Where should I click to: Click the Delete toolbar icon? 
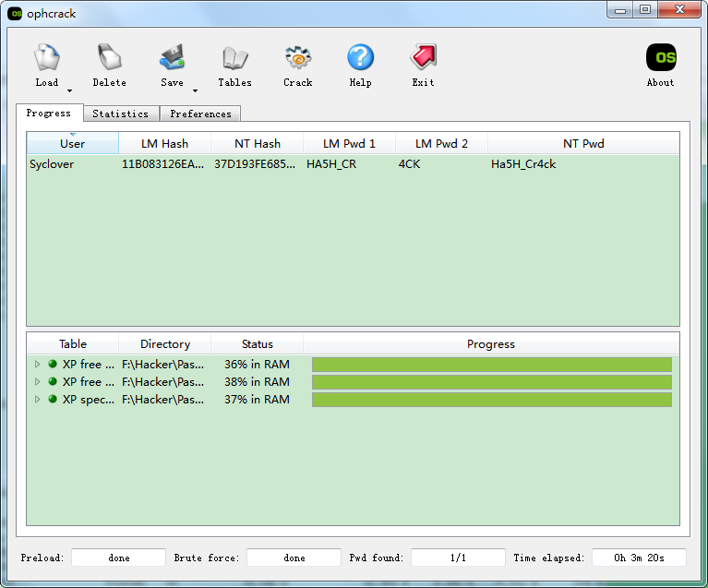(x=109, y=57)
